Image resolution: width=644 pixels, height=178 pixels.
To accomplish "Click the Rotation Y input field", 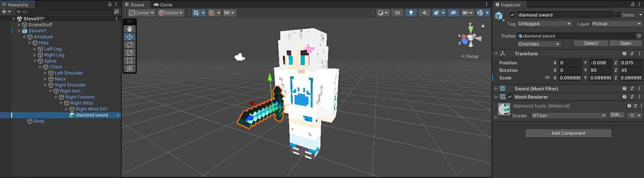I will pos(600,70).
